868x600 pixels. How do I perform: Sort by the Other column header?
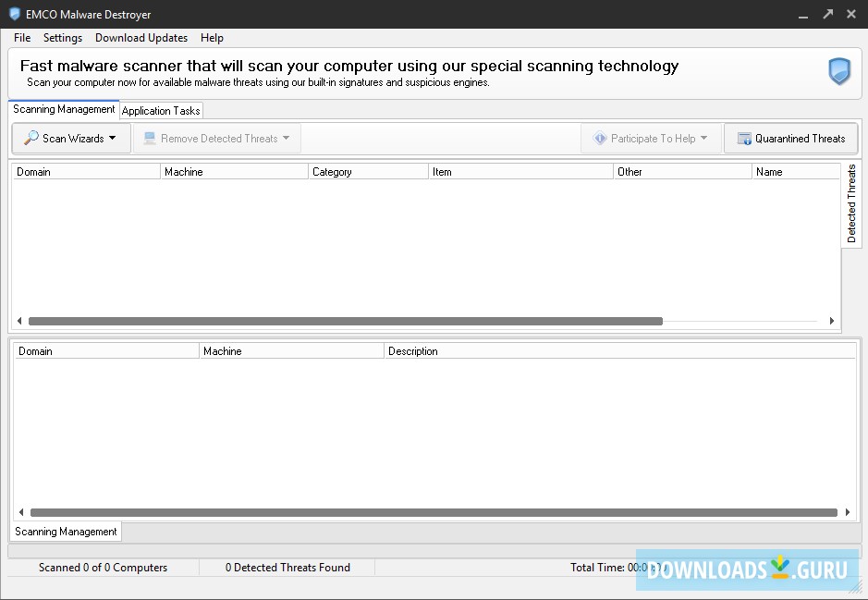tap(683, 172)
